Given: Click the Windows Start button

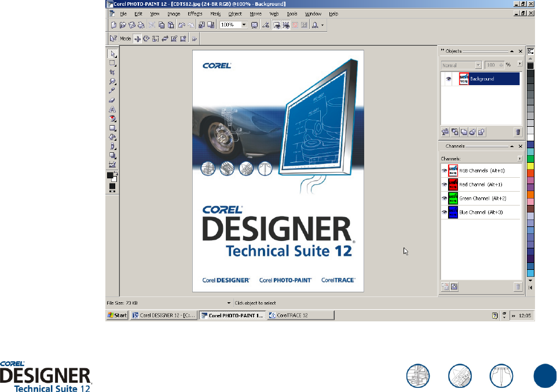Looking at the screenshot, I should [117, 315].
